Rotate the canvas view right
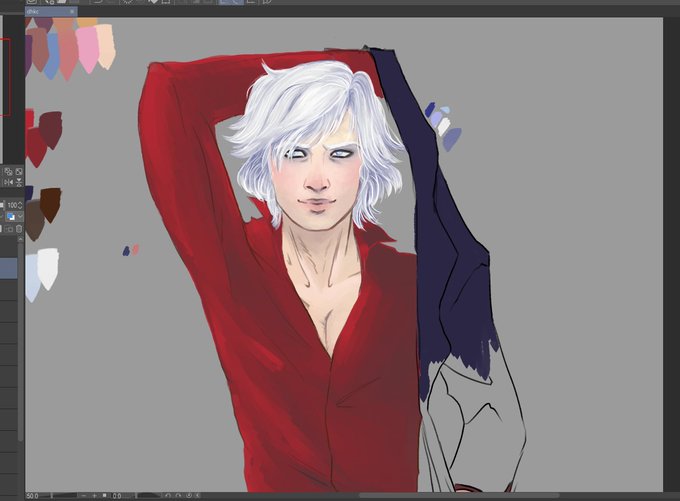Viewport: 680px width, 501px height. point(178,495)
